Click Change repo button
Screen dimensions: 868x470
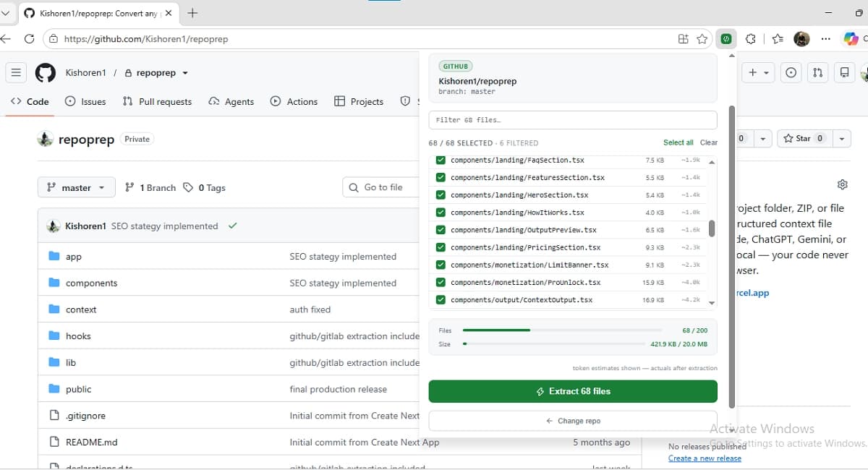click(573, 421)
